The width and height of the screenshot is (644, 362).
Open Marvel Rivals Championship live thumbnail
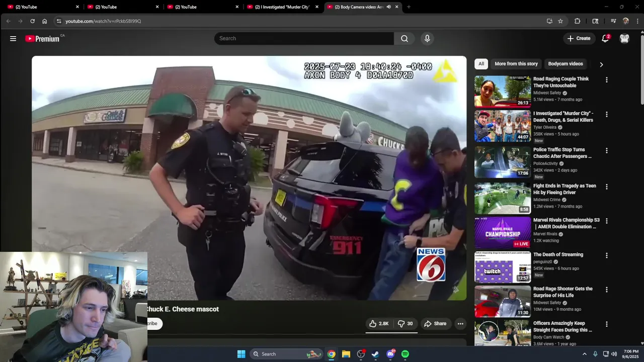point(503,233)
